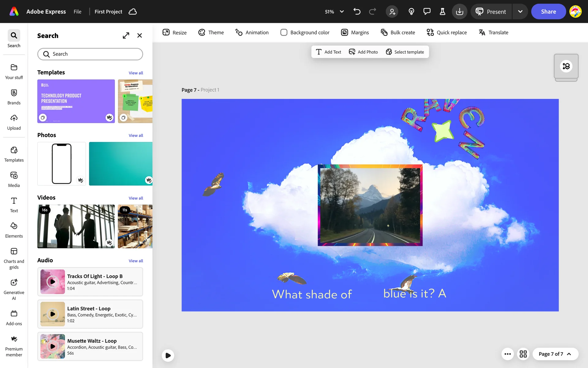The height and width of the screenshot is (368, 588).
Task: Open the File menu
Action: click(77, 12)
